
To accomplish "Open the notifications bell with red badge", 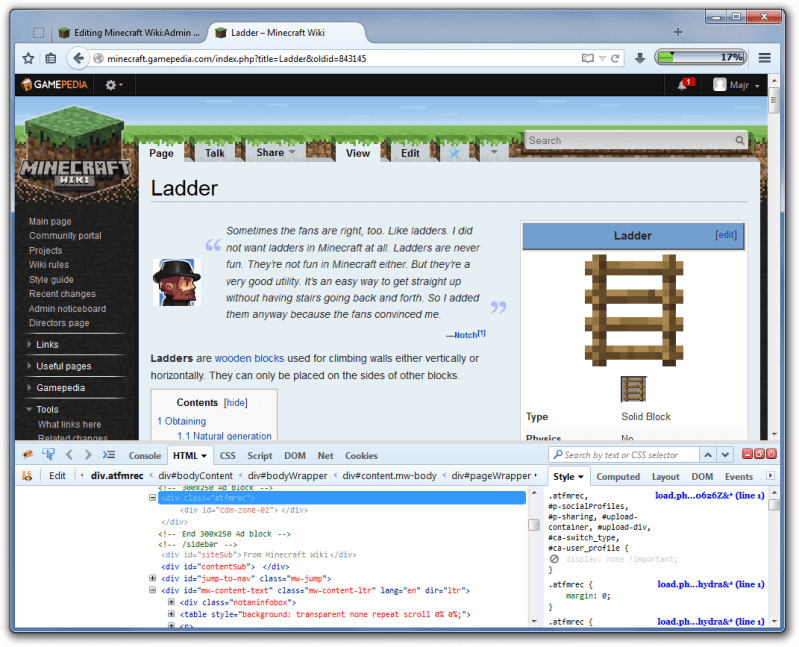I will 685,85.
